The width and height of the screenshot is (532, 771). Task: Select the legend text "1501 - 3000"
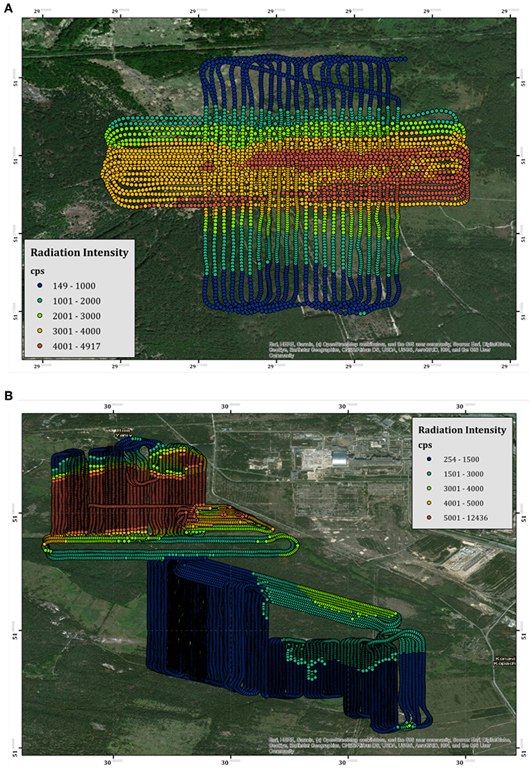462,474
